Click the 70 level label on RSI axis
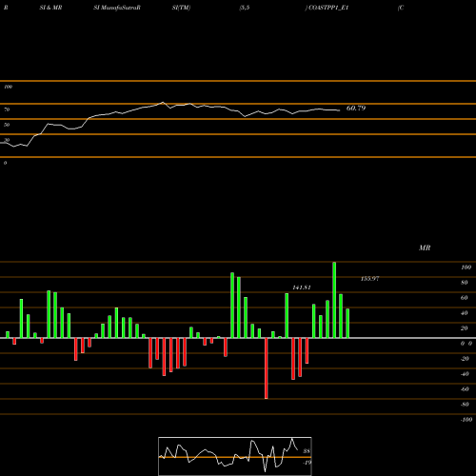Image resolution: width=476 pixels, height=476 pixels. [7, 109]
